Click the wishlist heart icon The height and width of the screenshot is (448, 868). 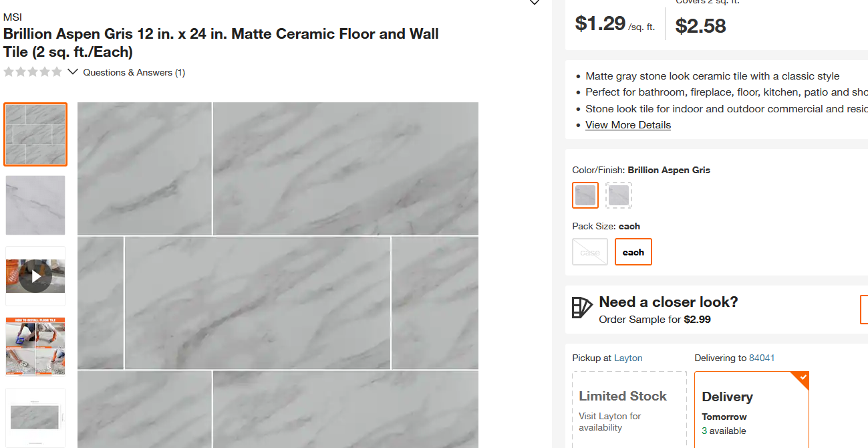click(x=534, y=3)
